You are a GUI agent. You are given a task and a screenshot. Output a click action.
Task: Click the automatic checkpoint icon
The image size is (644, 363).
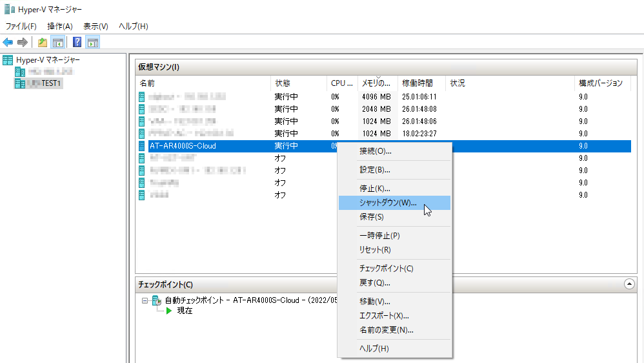coord(156,300)
